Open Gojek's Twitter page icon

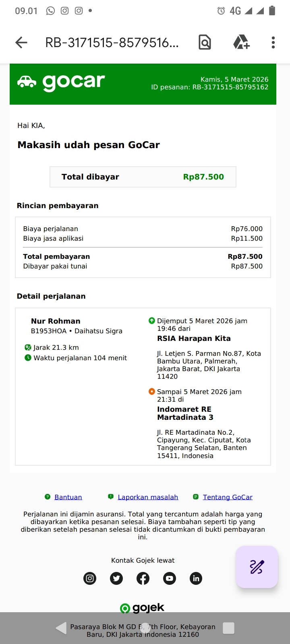coord(116,578)
